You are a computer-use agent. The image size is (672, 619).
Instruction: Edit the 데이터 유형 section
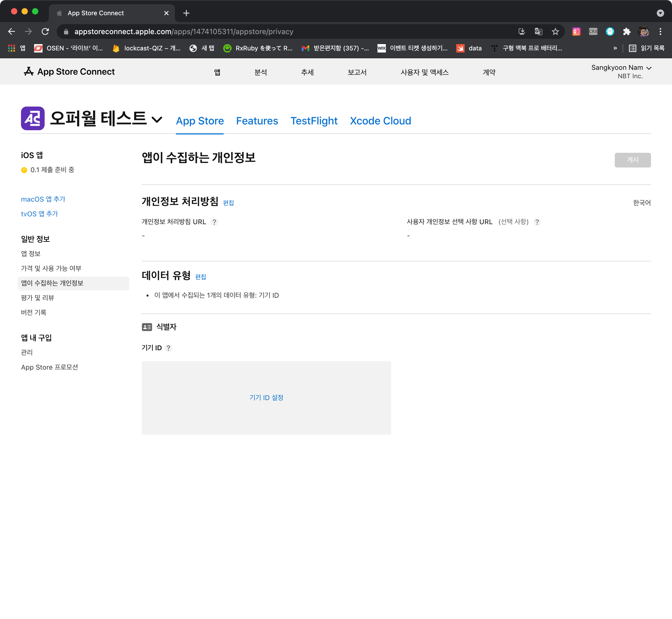pos(201,277)
